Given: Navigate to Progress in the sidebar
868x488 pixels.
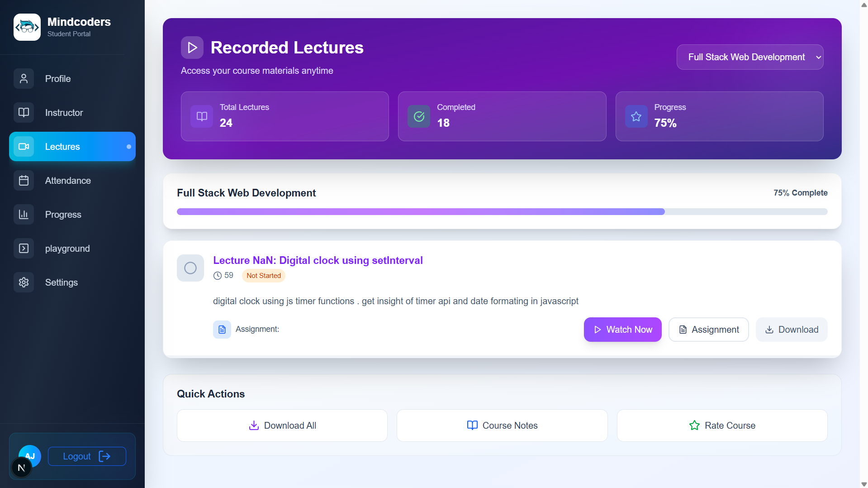Looking at the screenshot, I should coord(63,214).
